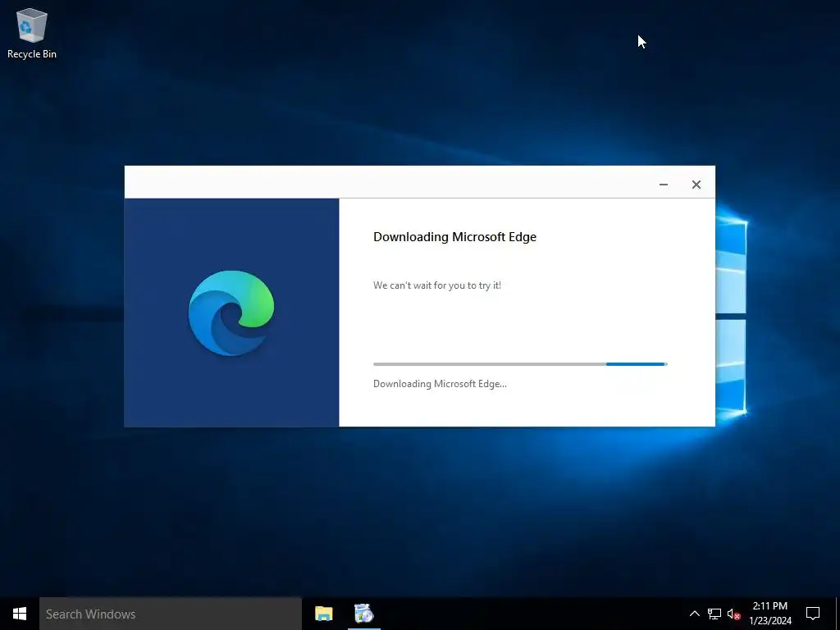The width and height of the screenshot is (840, 630).
Task: Click 'We can't wait for you to try it!'
Action: point(437,285)
